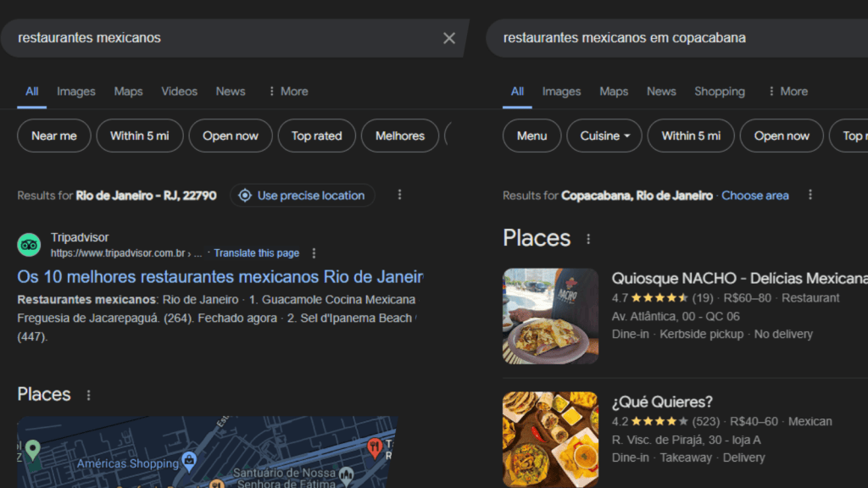This screenshot has height=488, width=868.
Task: Open the Shopping results tab
Action: point(719,91)
